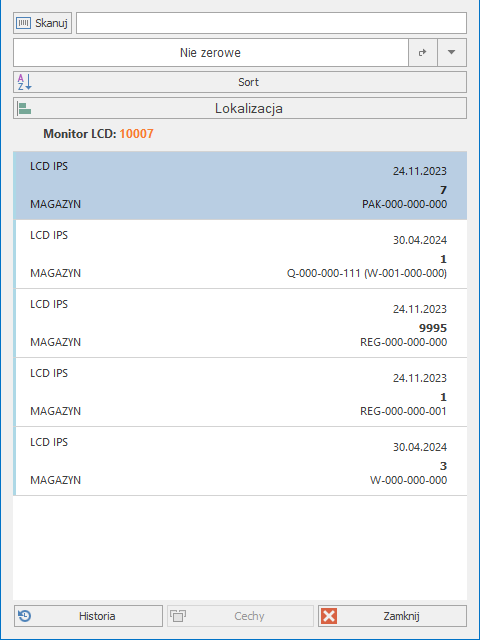Open Historia for the selected item

click(x=89, y=616)
